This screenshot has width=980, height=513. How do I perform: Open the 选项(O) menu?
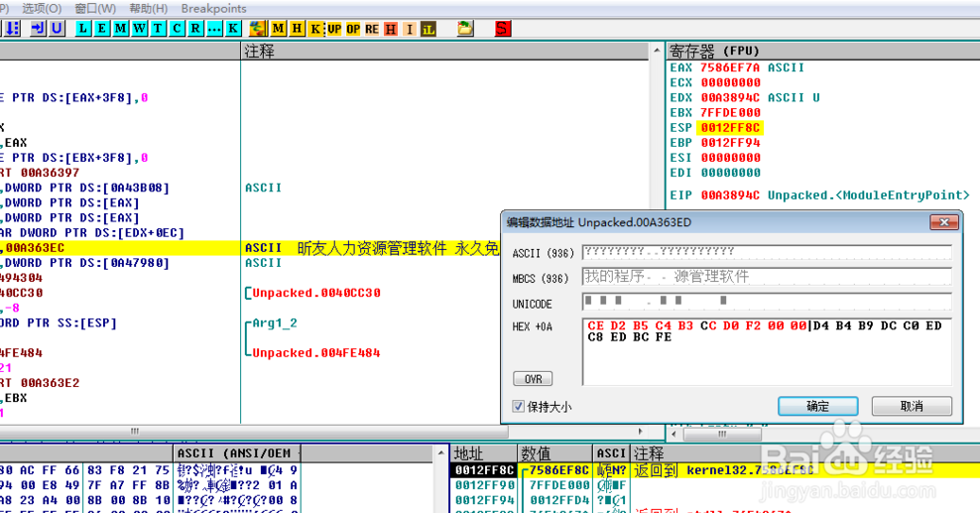[x=42, y=8]
